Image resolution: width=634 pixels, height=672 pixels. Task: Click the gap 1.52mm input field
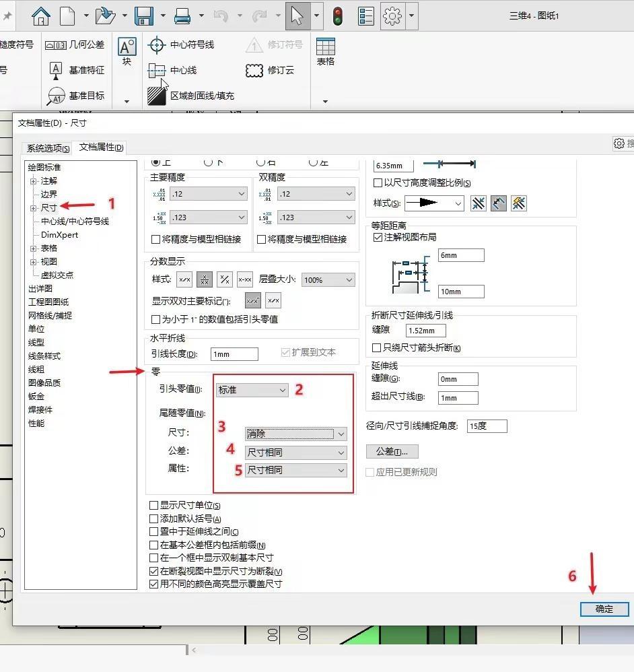(426, 331)
